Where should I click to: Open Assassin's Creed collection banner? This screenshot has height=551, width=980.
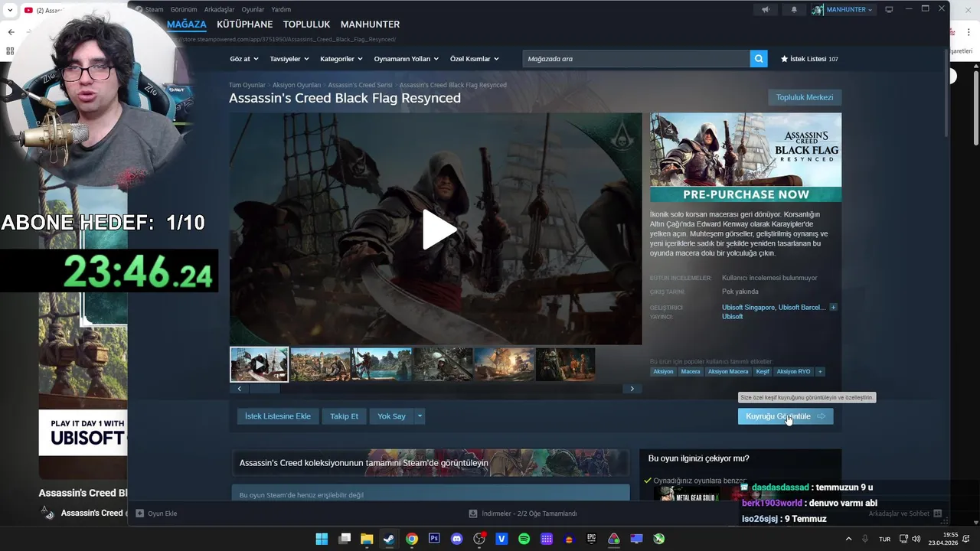click(x=430, y=463)
